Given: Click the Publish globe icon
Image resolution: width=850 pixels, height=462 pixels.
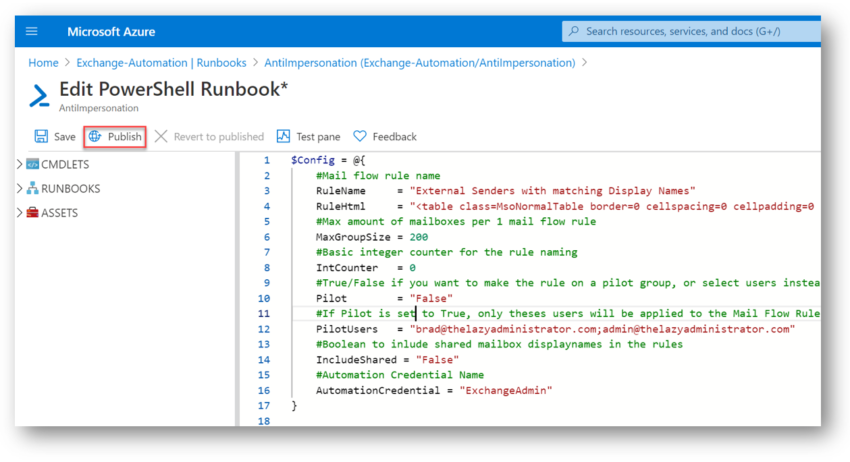Looking at the screenshot, I should (95, 136).
